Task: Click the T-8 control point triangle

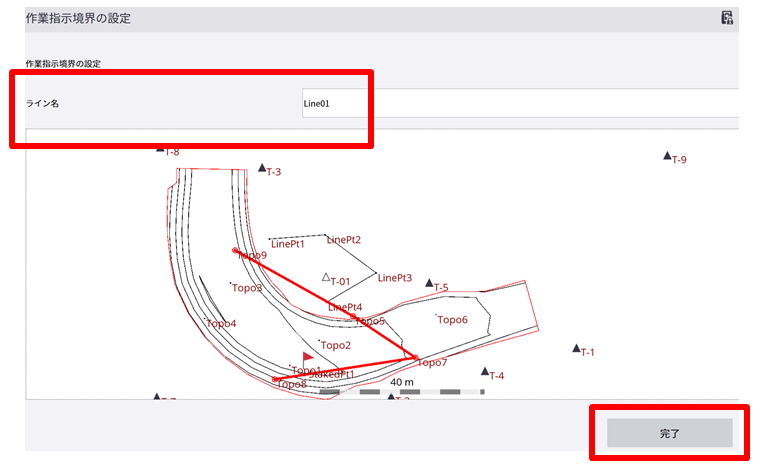Action: pos(160,150)
